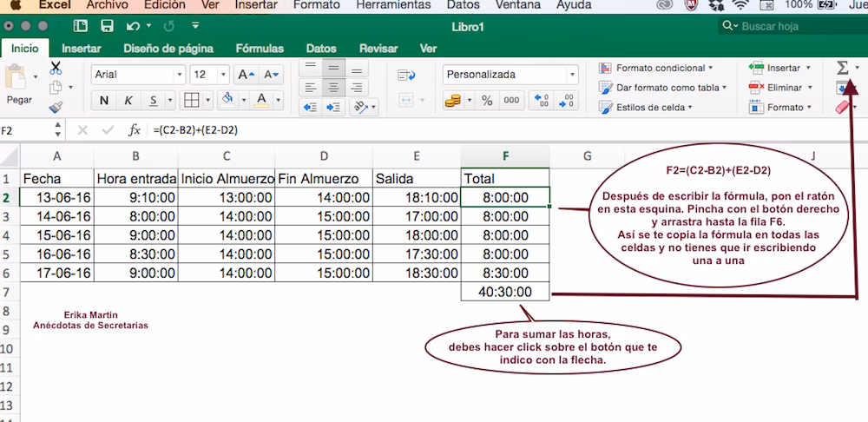Click the Save icon in title bar
868x422 pixels.
click(107, 26)
